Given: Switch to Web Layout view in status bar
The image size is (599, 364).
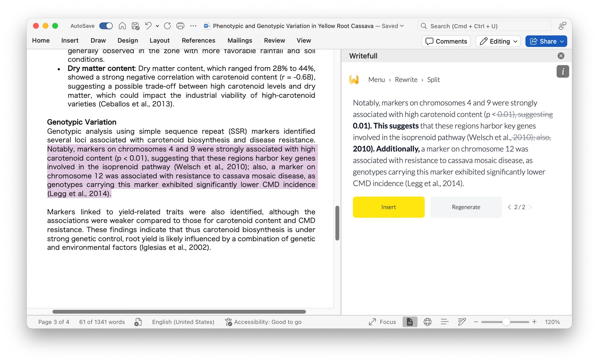Looking at the screenshot, I should click(x=427, y=322).
